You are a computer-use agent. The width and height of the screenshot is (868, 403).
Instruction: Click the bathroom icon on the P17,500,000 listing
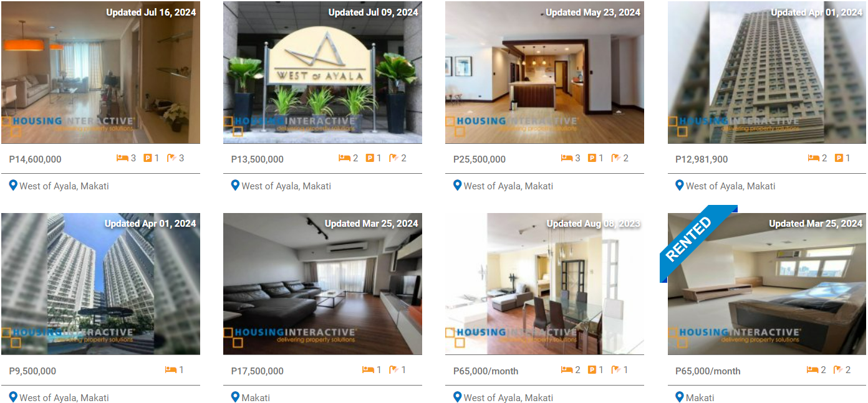pyautogui.click(x=394, y=370)
